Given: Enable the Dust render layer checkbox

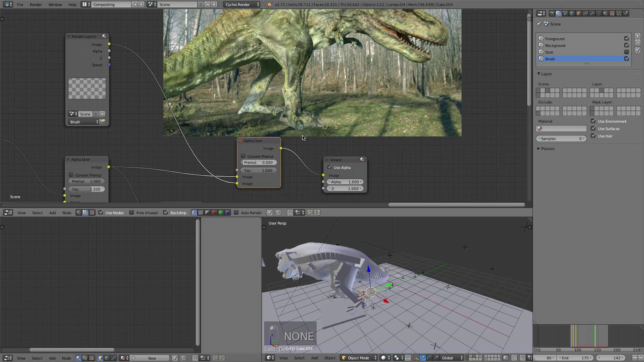Looking at the screenshot, I should (x=626, y=52).
